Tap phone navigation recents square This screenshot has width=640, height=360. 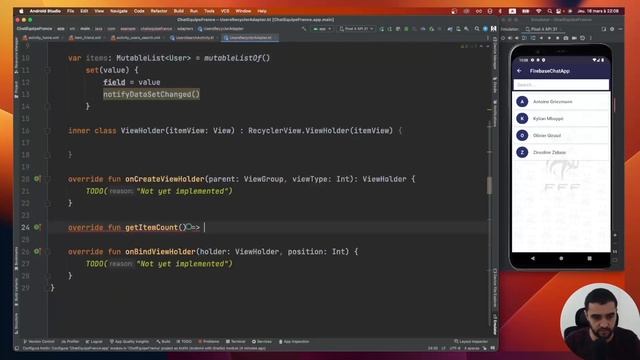click(x=589, y=258)
